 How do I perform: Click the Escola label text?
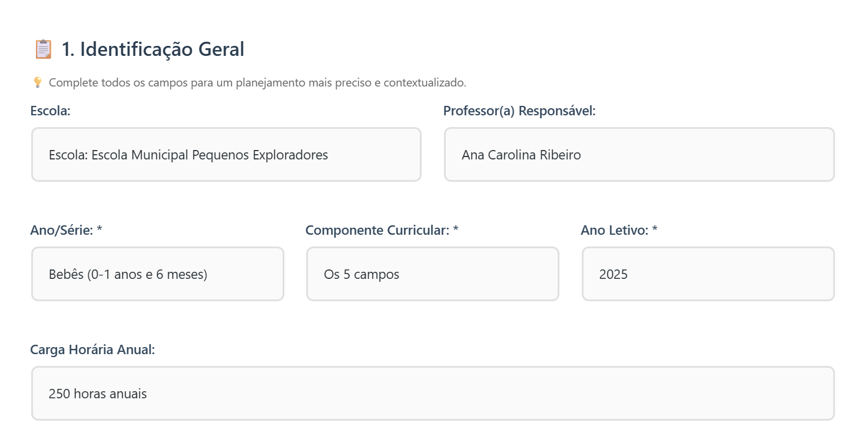[50, 111]
